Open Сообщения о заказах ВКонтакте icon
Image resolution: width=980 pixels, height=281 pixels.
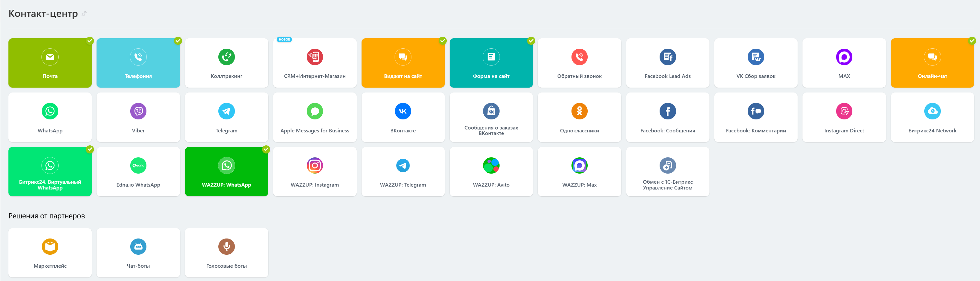click(x=491, y=111)
